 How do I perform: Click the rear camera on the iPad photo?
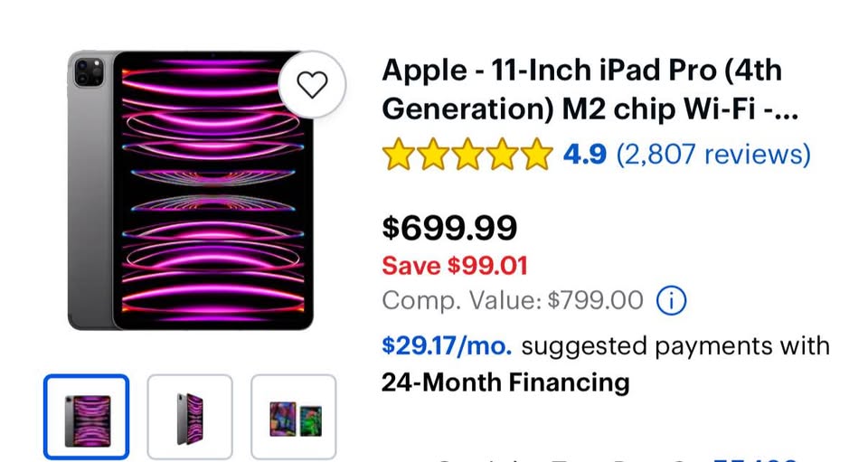pyautogui.click(x=90, y=71)
